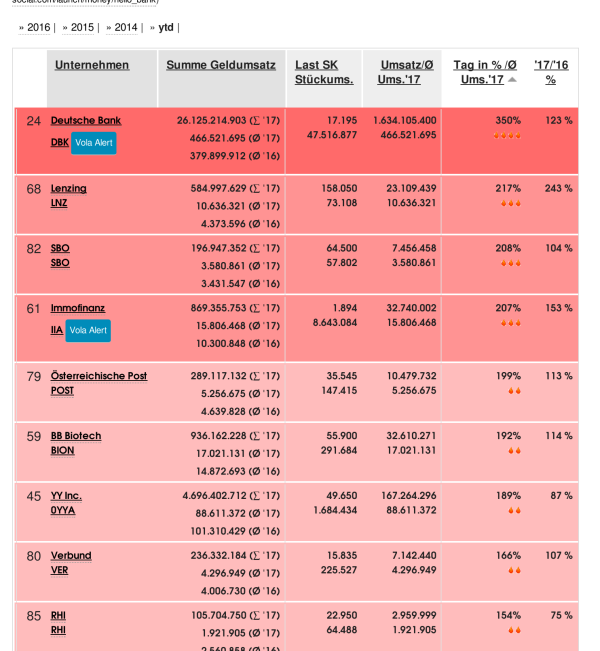Image resolution: width=600 pixels, height=651 pixels.
Task: Sort by Summe Geldumsatz column header
Action: (x=221, y=65)
